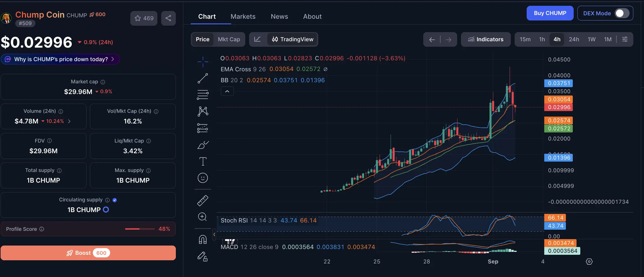Viewport: 644px width, 277px height.
Task: Set chart interval to 15m
Action: pyautogui.click(x=525, y=39)
